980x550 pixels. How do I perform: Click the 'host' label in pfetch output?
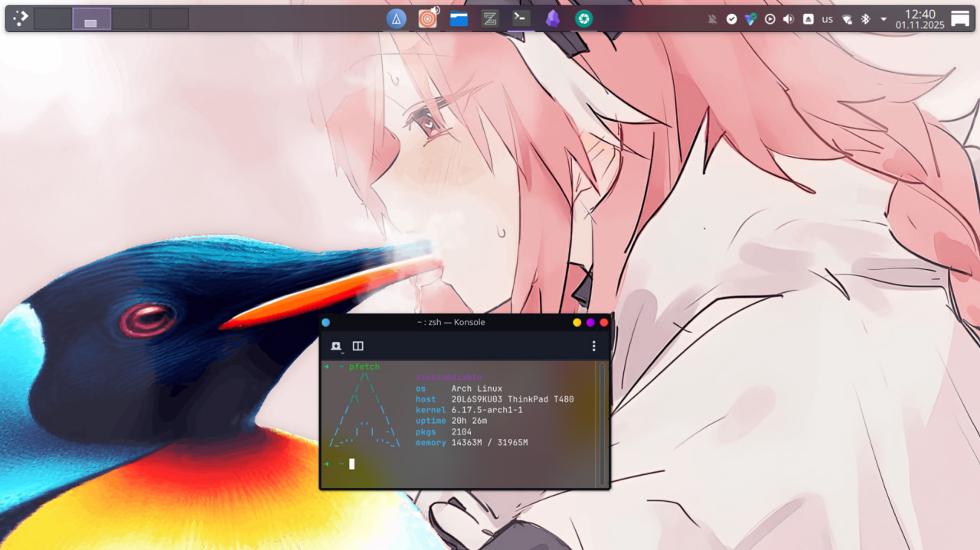[x=426, y=399]
